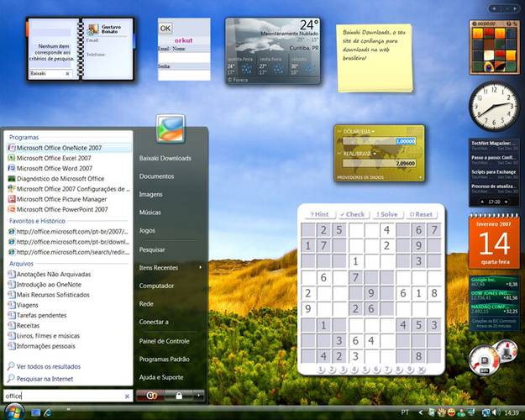525x420 pixels.
Task: Click Show Desktop quick launch icon
Action: tap(36, 412)
